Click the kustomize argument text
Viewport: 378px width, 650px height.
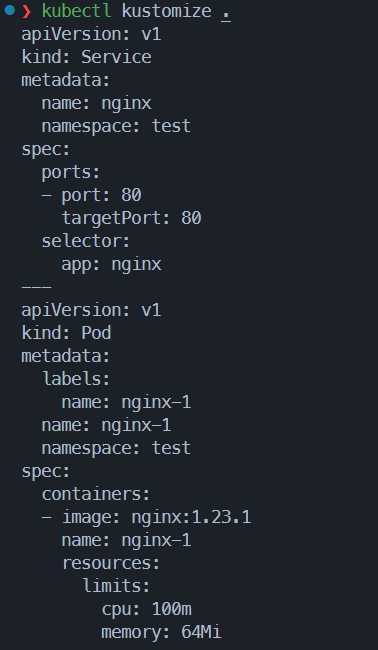click(167, 11)
